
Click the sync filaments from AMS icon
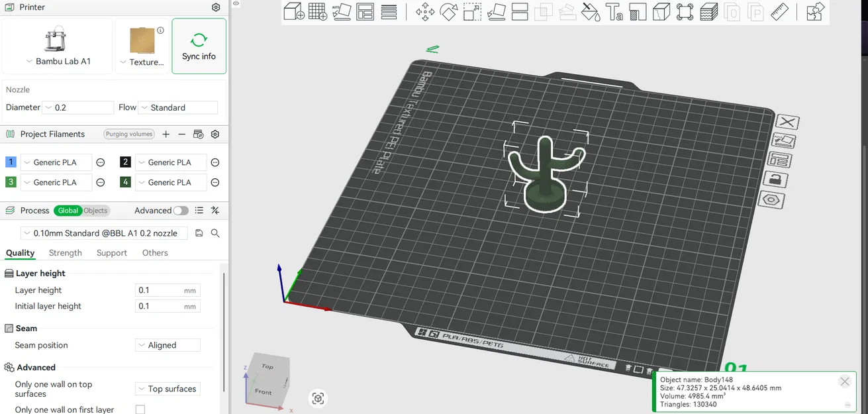[198, 134]
